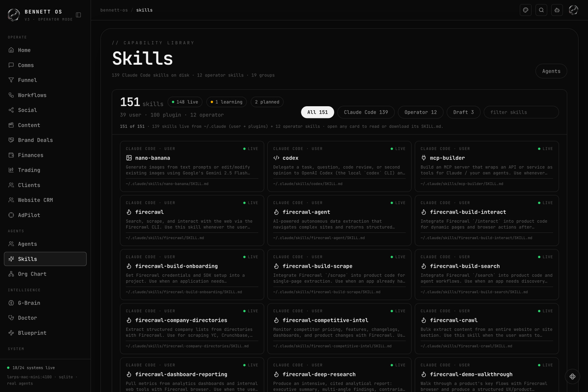Click the Content clapperboard icon

(11, 125)
